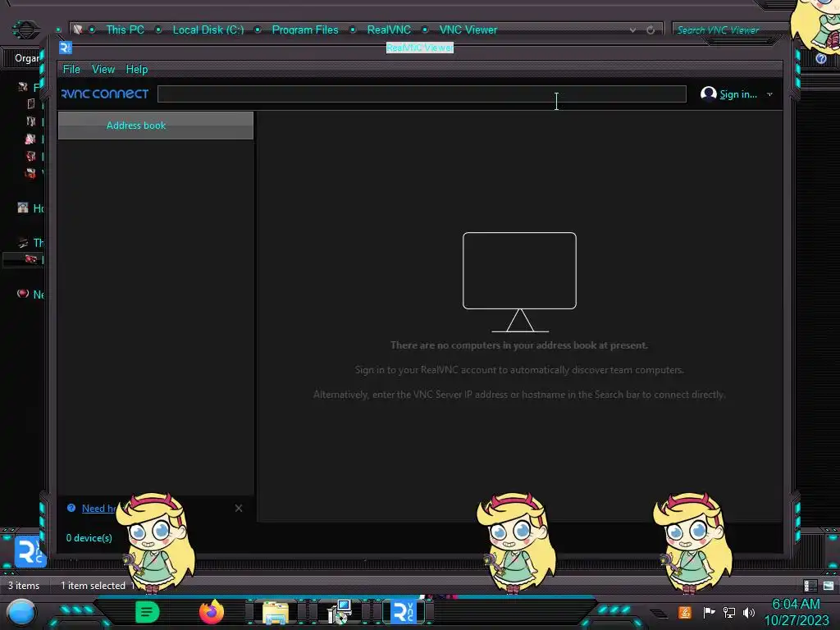Click the Action Center flag tray icon
840x630 pixels.
coord(709,612)
